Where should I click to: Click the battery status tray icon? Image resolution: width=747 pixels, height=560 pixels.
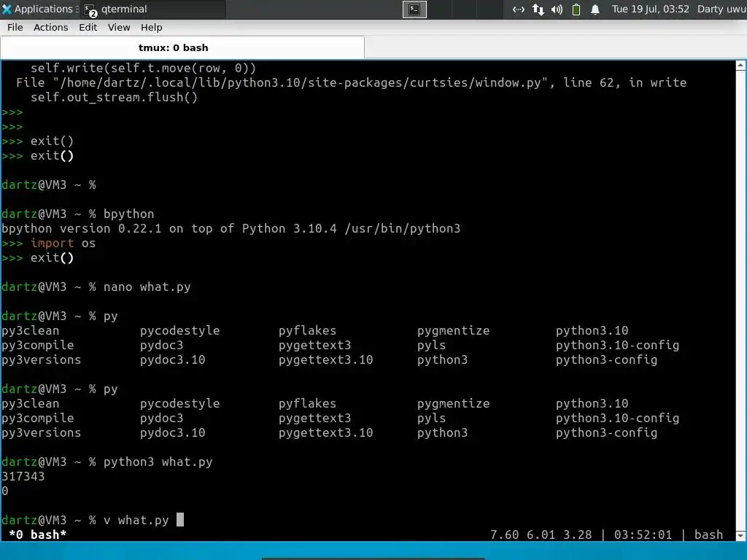point(576,9)
